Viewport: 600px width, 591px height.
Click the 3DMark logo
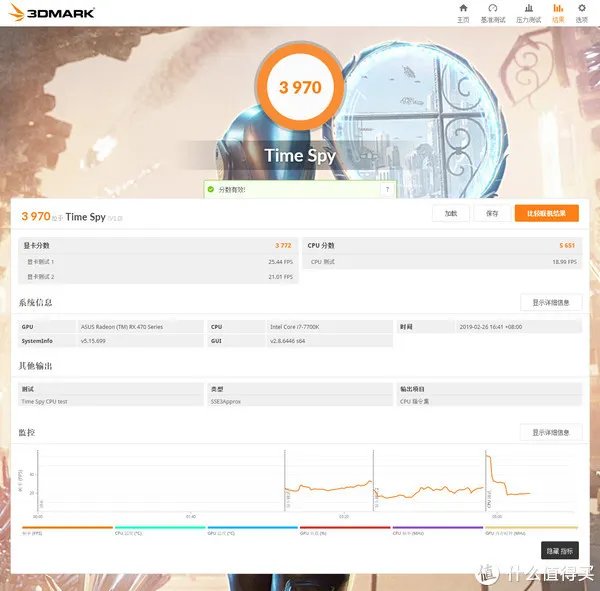[52, 13]
